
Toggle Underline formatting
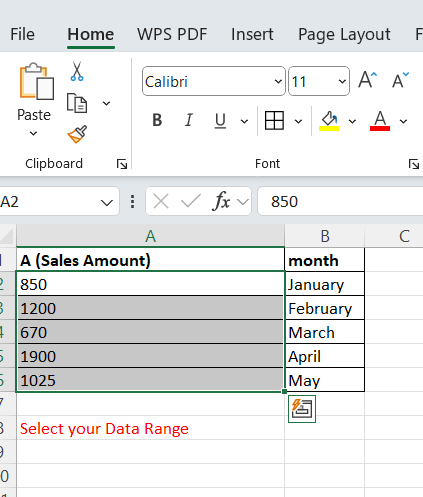click(x=220, y=121)
